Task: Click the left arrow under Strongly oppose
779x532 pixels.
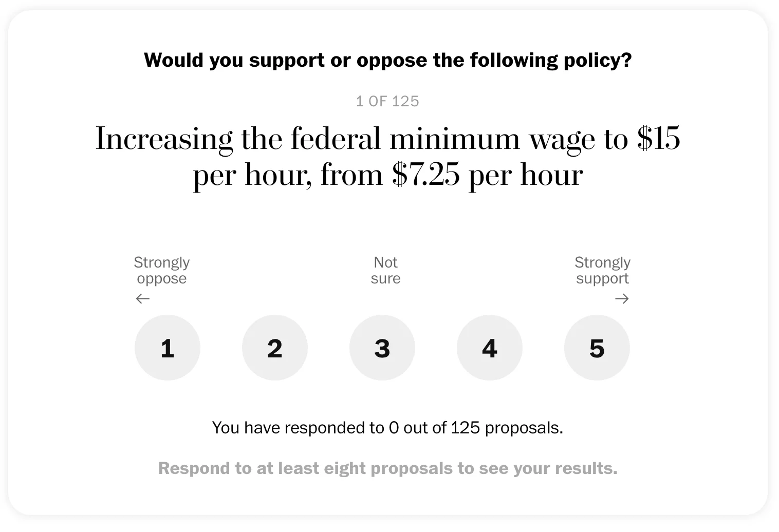Action: [143, 299]
